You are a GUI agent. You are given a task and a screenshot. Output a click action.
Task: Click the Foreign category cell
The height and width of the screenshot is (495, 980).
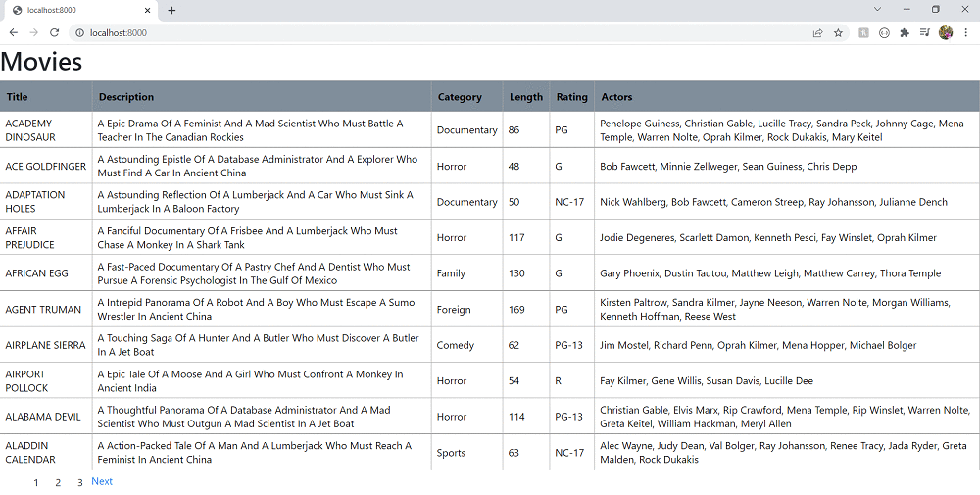click(466, 310)
